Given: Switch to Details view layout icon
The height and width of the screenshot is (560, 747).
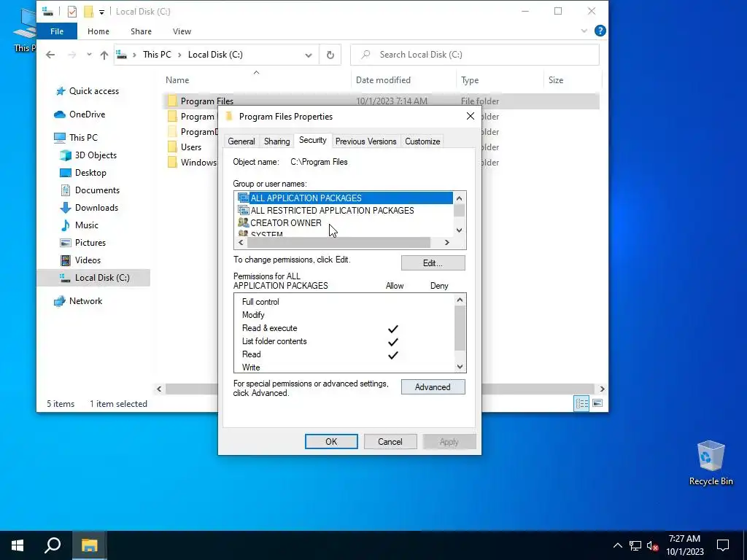Looking at the screenshot, I should pyautogui.click(x=581, y=404).
